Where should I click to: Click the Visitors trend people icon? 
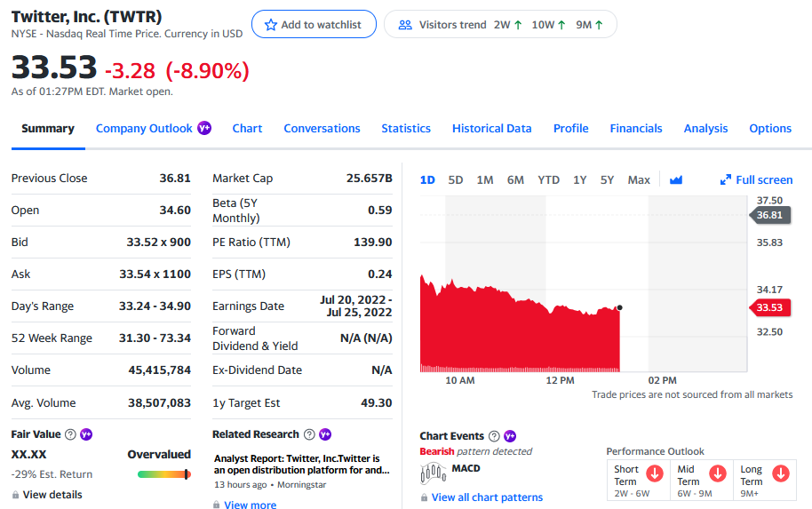(405, 25)
